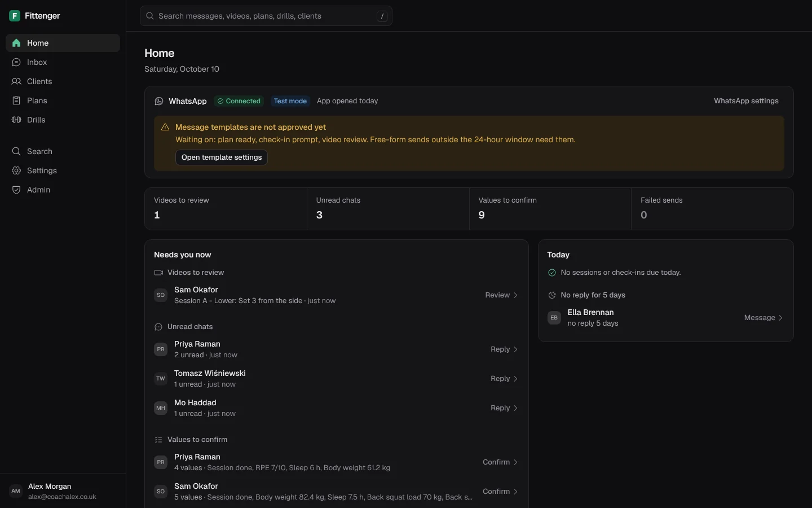Click the Admin shield icon
The image size is (812, 508).
[16, 190]
